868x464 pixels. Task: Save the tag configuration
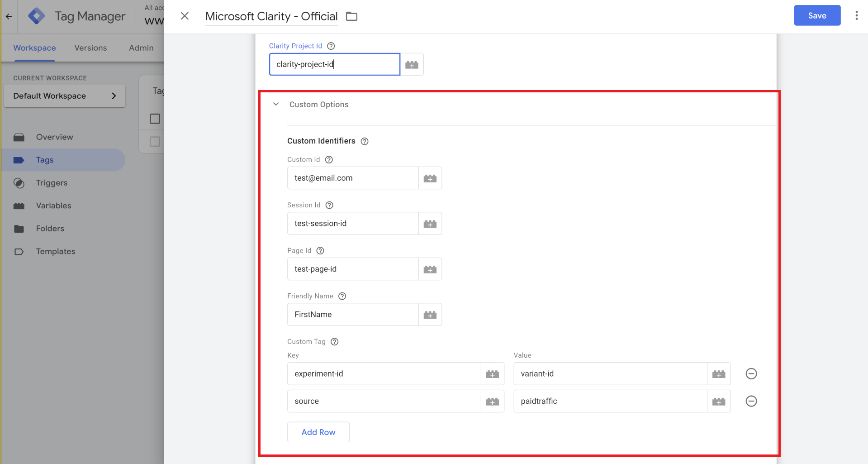point(817,15)
